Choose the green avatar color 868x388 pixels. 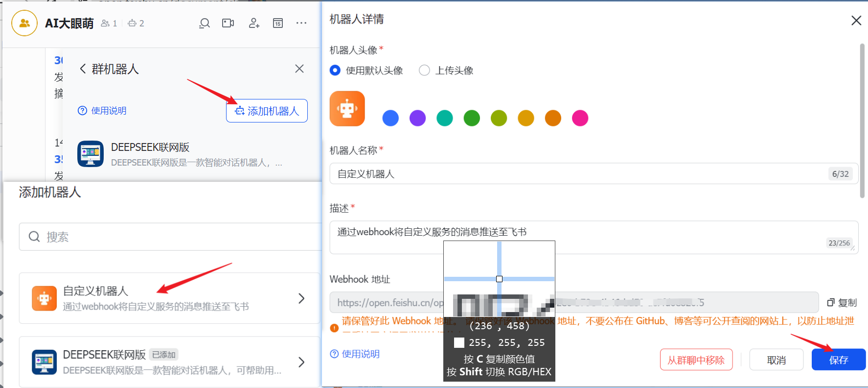click(472, 118)
